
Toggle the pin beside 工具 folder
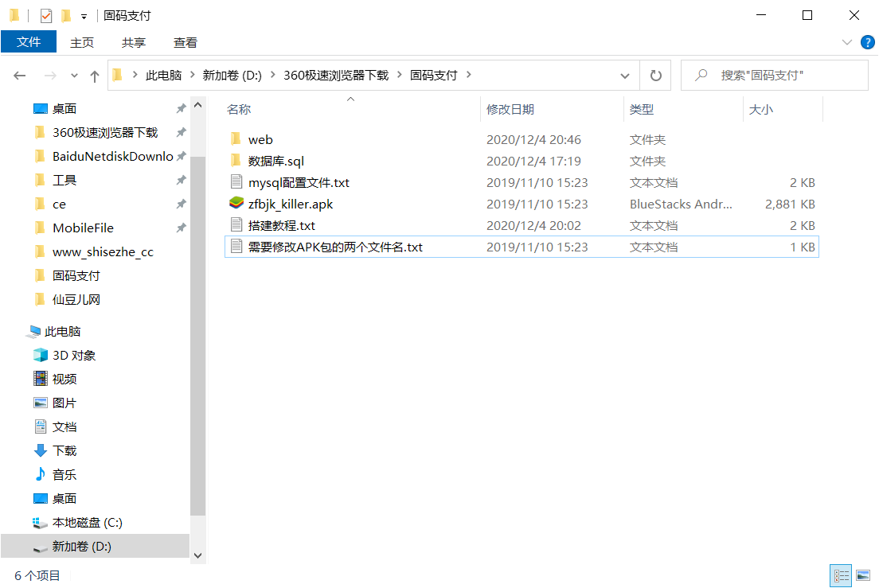point(181,181)
